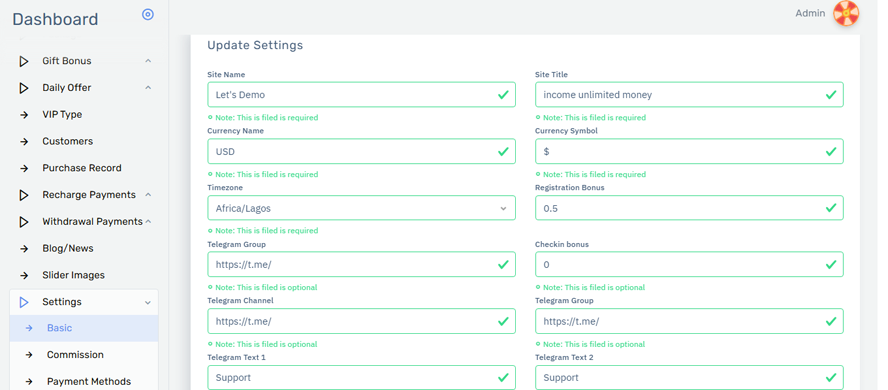Click the arrow icon next to Purchase Record
888x390 pixels.
click(24, 168)
